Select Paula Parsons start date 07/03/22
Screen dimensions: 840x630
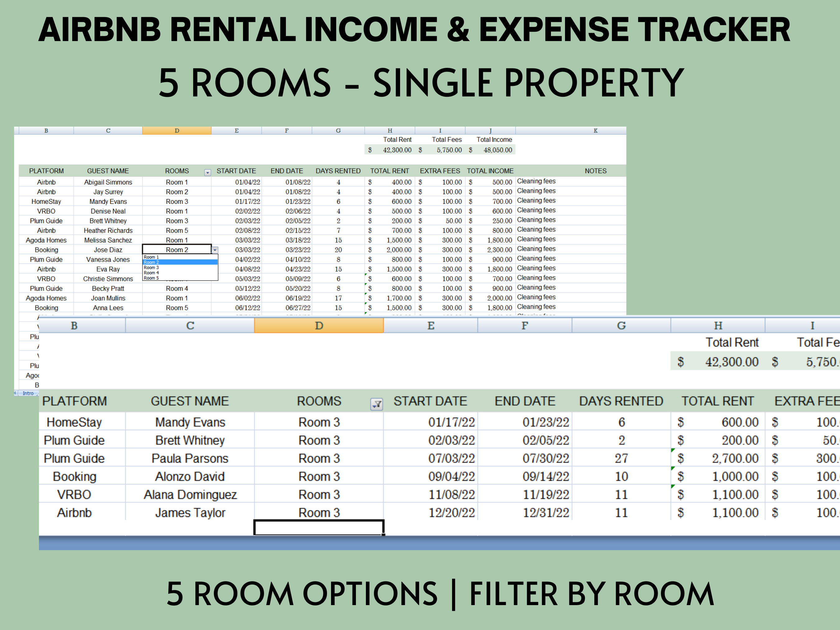(452, 458)
